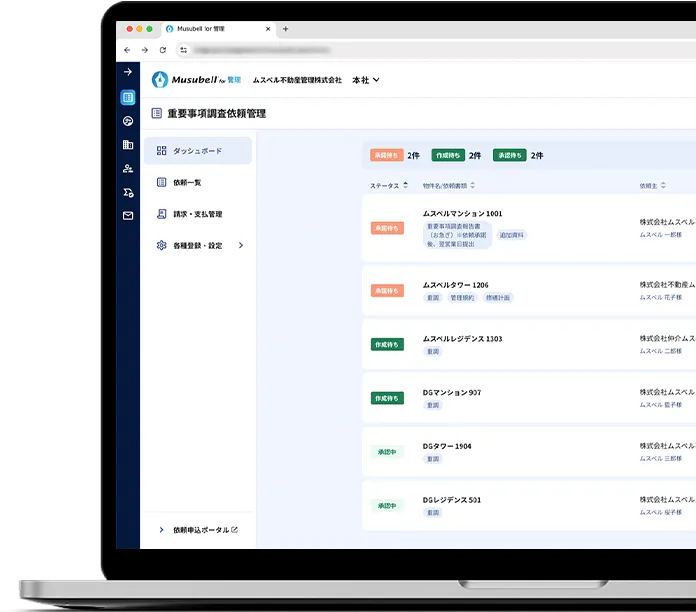696x612 pixels.
Task: Open the list icon in dark sidebar
Action: 128,97
